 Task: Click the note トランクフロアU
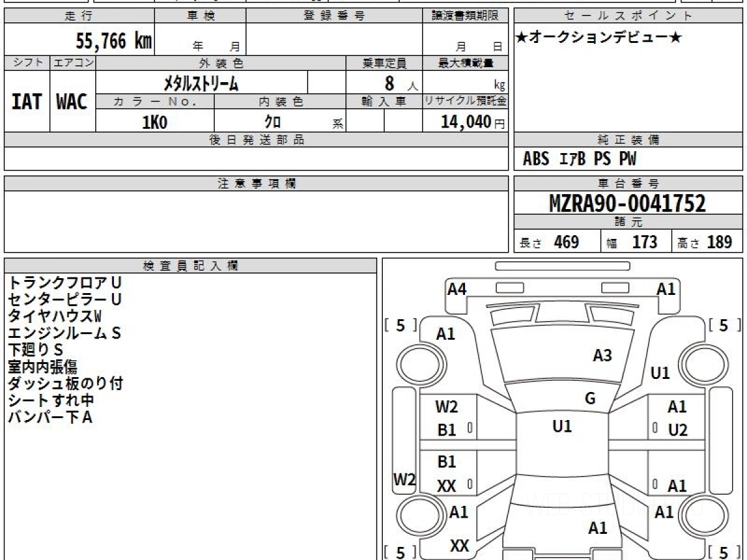pyautogui.click(x=64, y=282)
